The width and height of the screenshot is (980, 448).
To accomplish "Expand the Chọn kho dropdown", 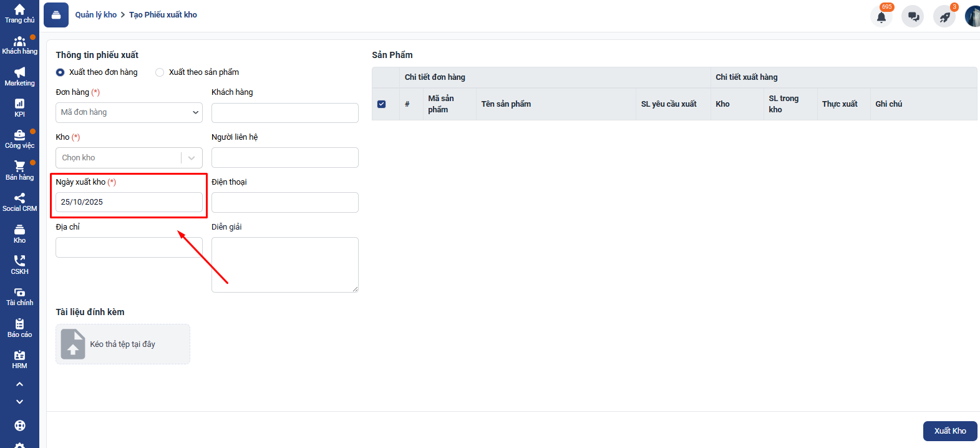I will click(129, 158).
